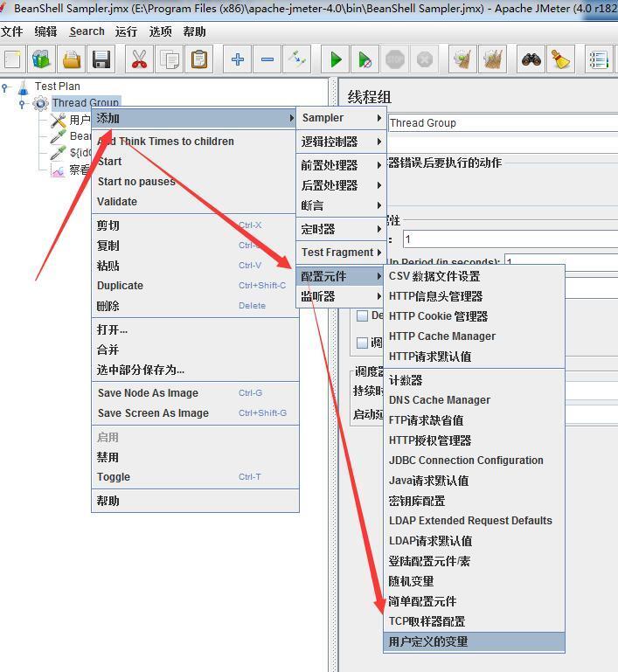Expand the Sampler submenu

pyautogui.click(x=342, y=118)
